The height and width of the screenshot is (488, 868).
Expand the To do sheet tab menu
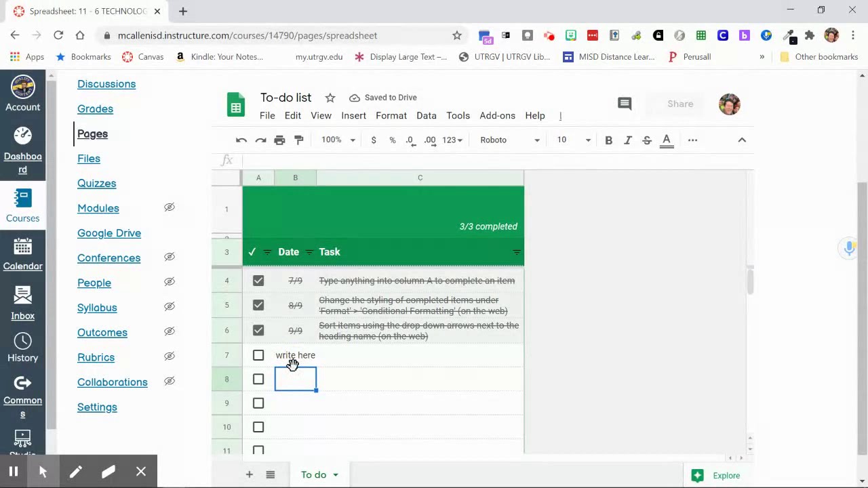tap(335, 475)
